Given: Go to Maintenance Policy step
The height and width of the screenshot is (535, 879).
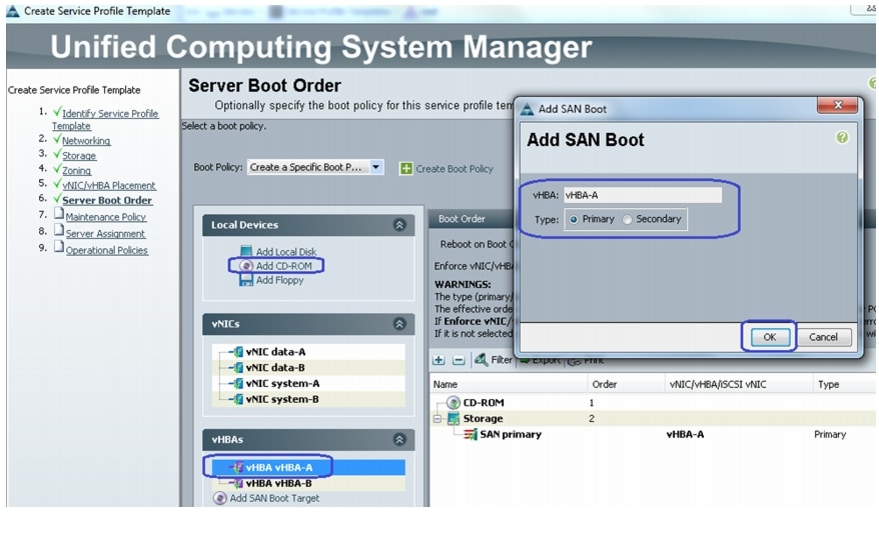Looking at the screenshot, I should pos(105,217).
